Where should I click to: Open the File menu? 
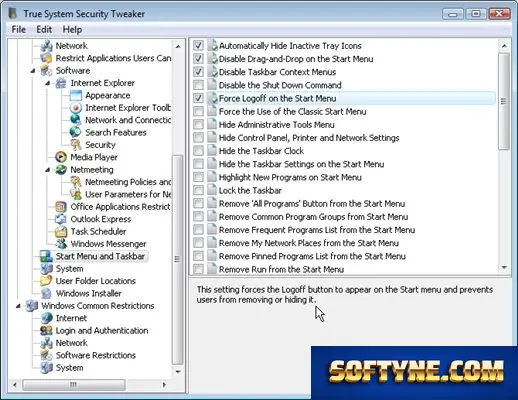coord(19,30)
